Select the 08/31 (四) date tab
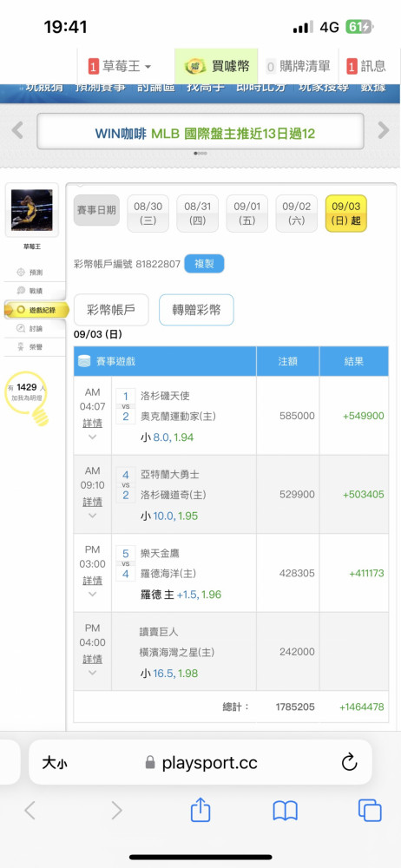Screen dimensions: 401x868 (x=198, y=214)
